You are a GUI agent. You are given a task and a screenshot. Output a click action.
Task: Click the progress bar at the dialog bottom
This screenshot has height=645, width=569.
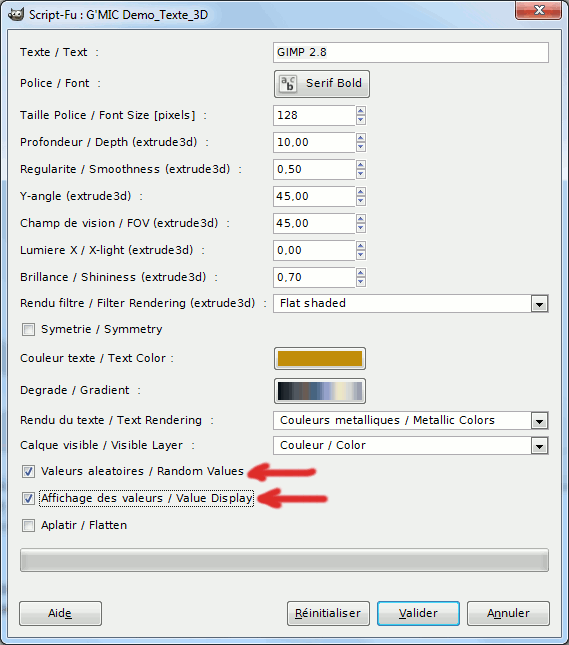pyautogui.click(x=284, y=560)
